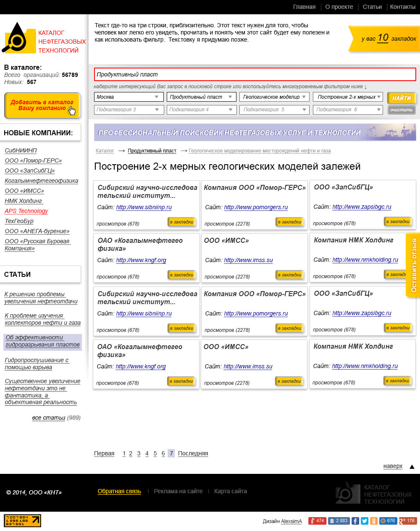Share on VKontakte icon showing 2 883
The height and width of the screenshot is (531, 420).
[x=339, y=521]
